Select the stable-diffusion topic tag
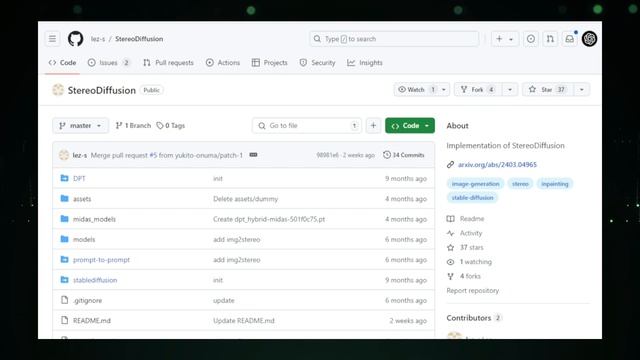This screenshot has width=640, height=360. point(472,198)
